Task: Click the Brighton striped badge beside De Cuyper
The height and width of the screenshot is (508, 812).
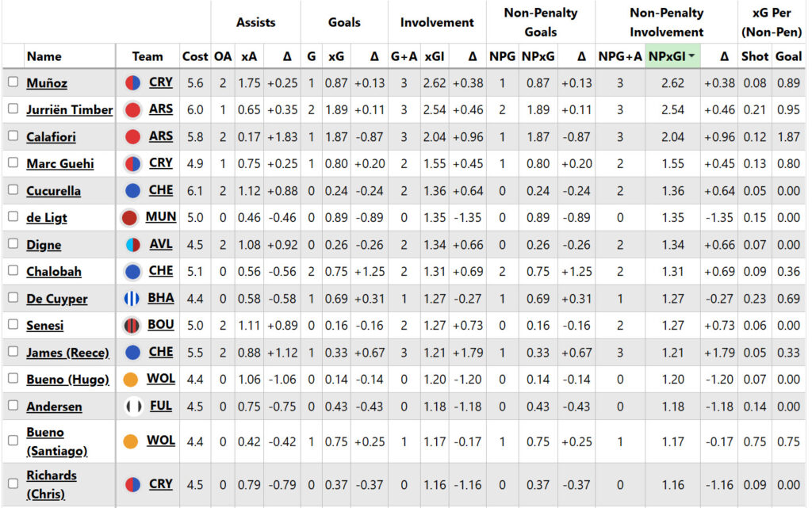Action: [133, 298]
